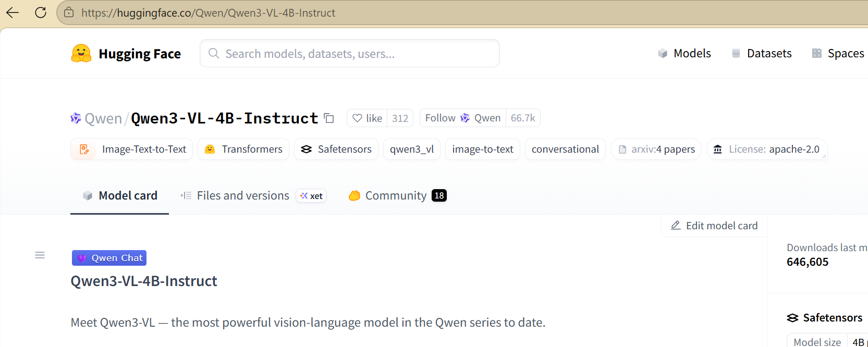Open the arxiv:4 papers tag
The height and width of the screenshot is (347, 868).
pos(656,150)
